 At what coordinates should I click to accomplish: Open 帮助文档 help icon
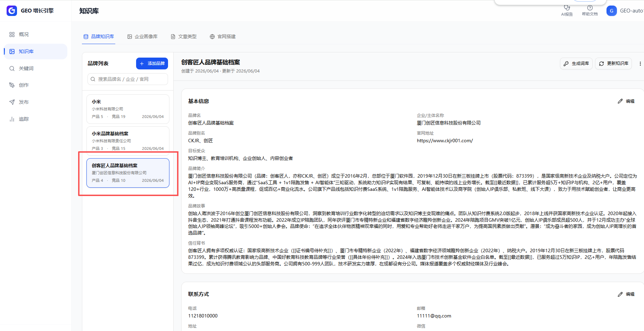pos(590,8)
